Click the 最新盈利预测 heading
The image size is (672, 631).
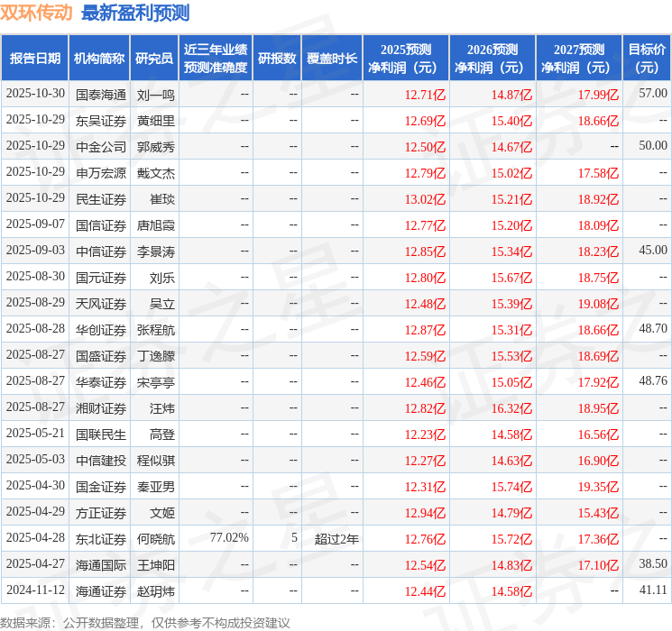[x=135, y=13]
